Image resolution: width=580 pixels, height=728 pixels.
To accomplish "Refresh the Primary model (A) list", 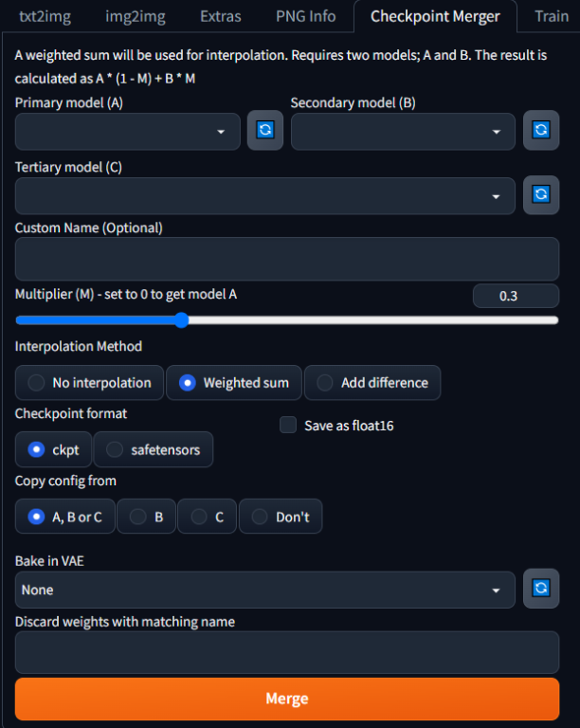I will click(x=265, y=131).
